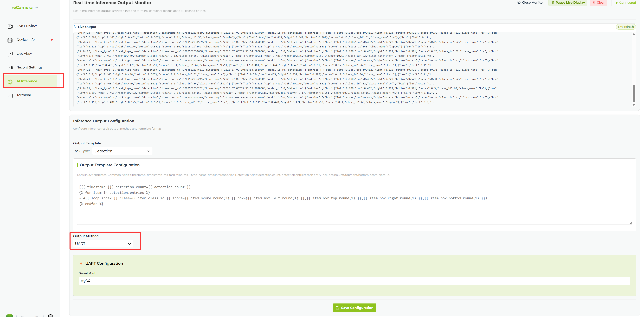Click the log line with timestamp_ms 1783562034681
Screen dimensions: 644x317
point(288,72)
